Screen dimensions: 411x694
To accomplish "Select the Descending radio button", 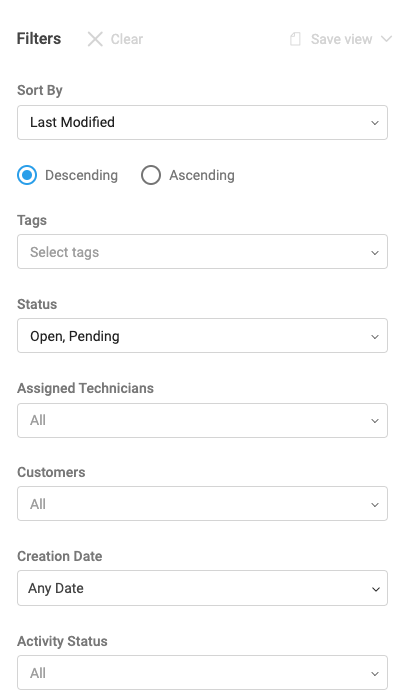I will click(27, 175).
